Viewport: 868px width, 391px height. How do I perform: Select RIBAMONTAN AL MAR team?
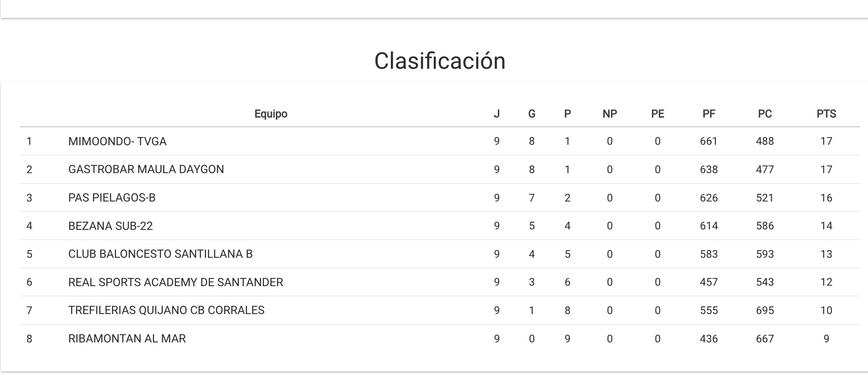pos(127,339)
